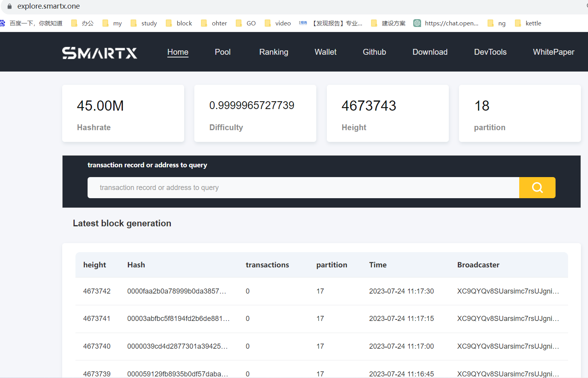The image size is (588, 378).
Task: Click hash 0000faa2b0a78999b0da3857…
Action: coord(177,291)
